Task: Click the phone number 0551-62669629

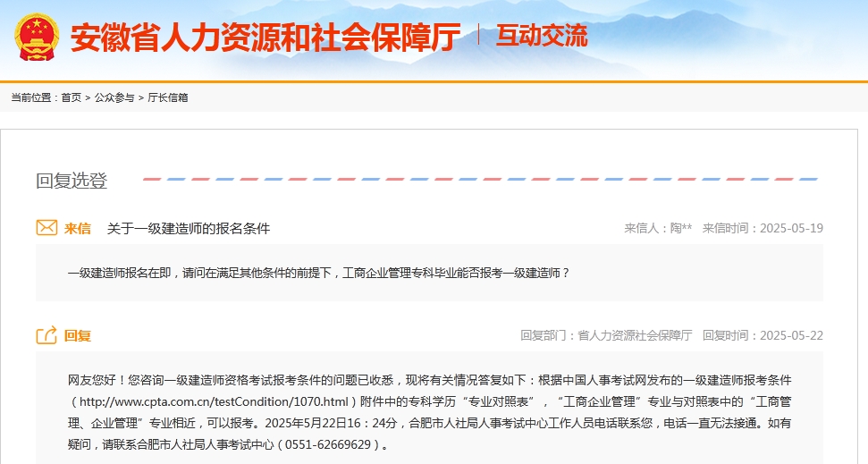Action: (x=328, y=444)
